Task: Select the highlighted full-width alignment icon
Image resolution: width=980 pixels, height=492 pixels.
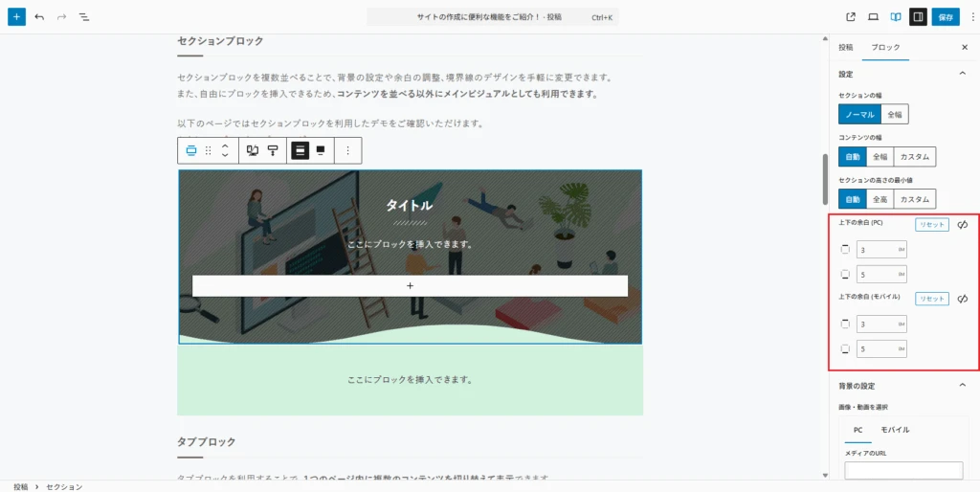Action: point(300,150)
